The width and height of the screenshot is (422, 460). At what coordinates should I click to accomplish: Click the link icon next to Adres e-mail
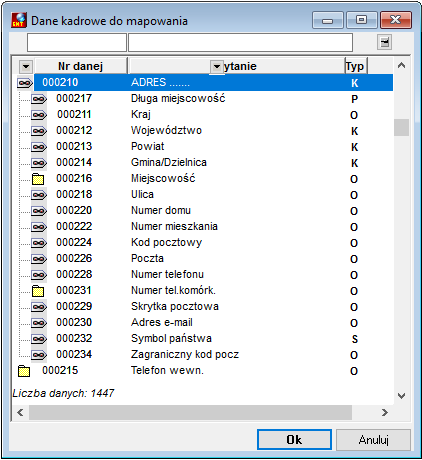tap(39, 323)
